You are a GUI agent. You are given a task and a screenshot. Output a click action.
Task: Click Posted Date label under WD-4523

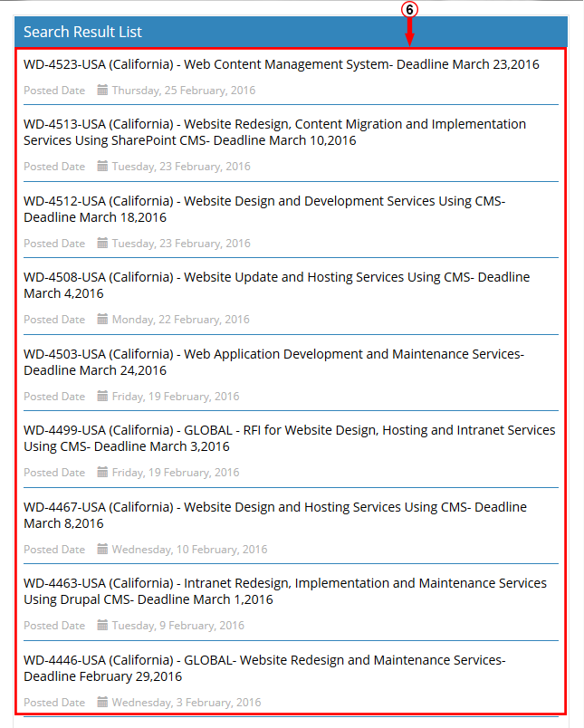tap(54, 91)
